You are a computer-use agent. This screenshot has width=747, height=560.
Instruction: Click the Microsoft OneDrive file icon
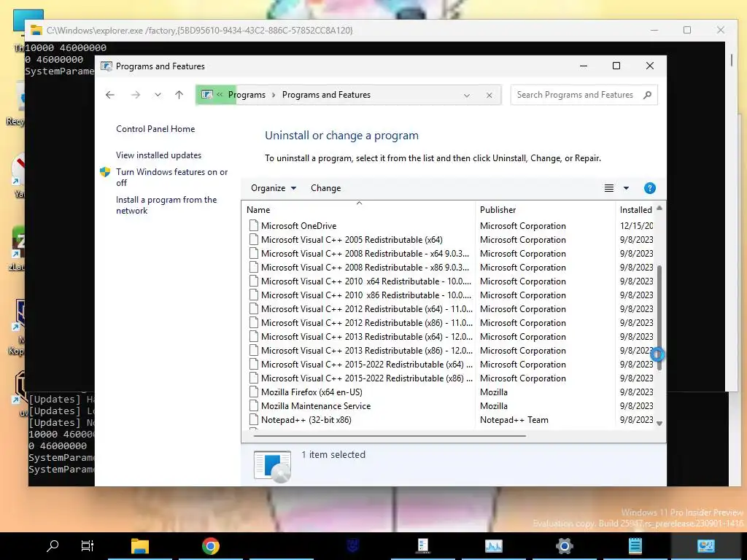tap(254, 225)
